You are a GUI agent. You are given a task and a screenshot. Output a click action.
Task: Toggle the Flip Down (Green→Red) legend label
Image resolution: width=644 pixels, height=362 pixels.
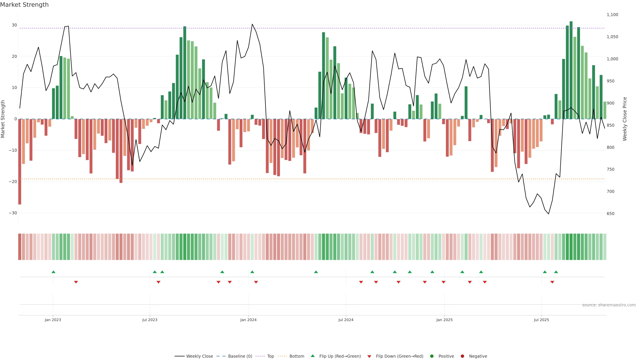[399, 356]
